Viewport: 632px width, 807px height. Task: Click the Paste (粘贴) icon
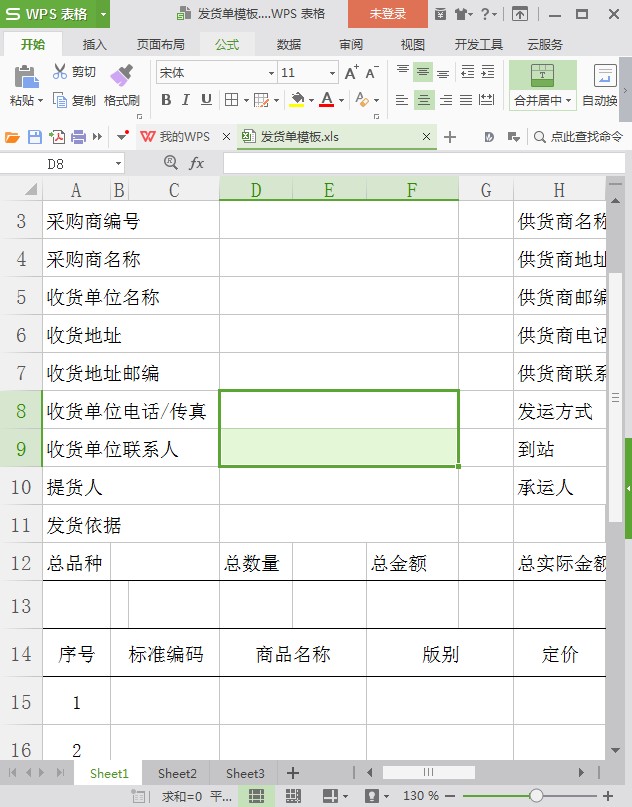click(x=26, y=76)
